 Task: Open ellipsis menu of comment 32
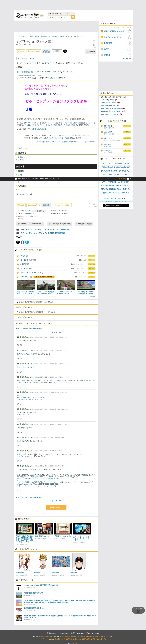click(66, 377)
